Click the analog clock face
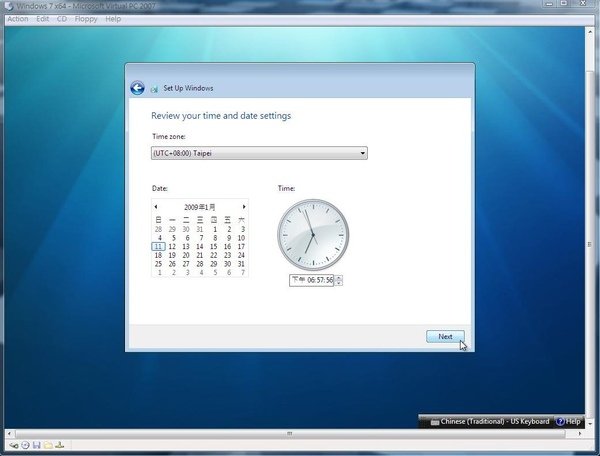This screenshot has width=600, height=456. [x=313, y=235]
